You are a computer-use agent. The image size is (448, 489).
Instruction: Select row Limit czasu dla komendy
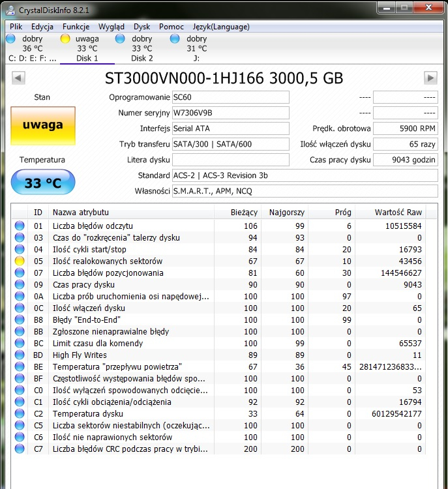click(218, 344)
